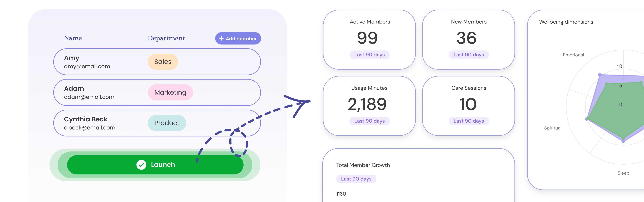Open Last 90 days filter under Care Sessions
644x202 pixels.
[468, 121]
